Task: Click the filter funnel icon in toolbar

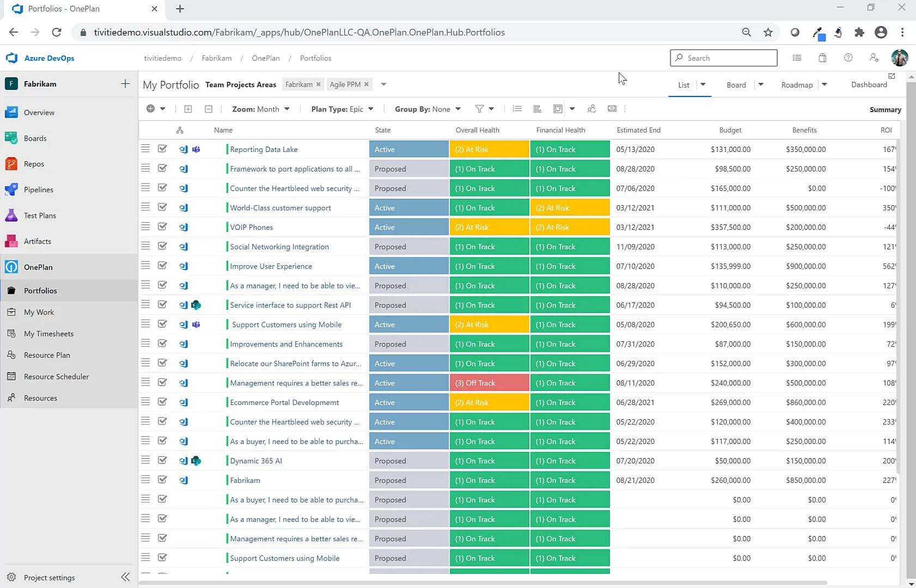Action: [479, 109]
